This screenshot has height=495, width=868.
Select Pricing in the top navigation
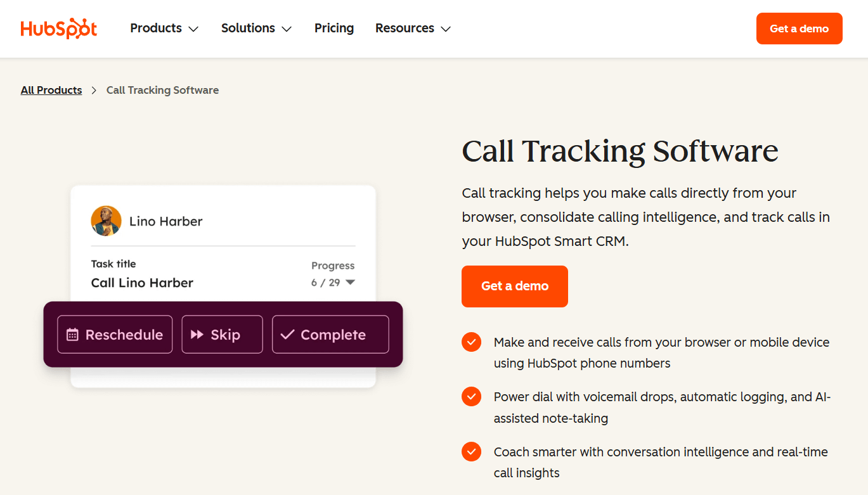[334, 28]
